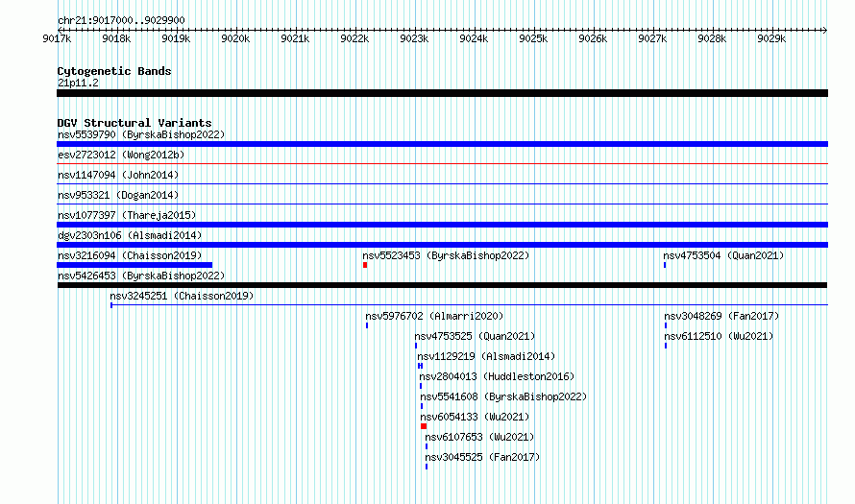Click the nsv953321 (Dogan2014) label
This screenshot has width=855, height=504.
tap(118, 195)
